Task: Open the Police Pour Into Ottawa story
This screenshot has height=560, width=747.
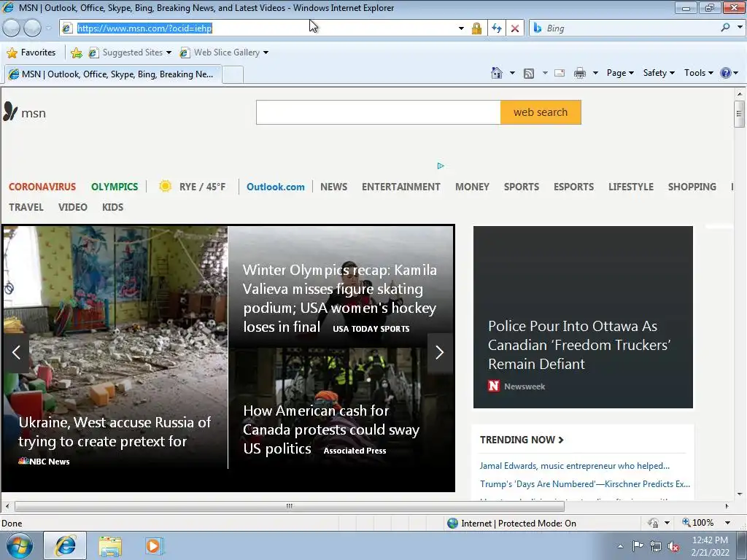Action: tap(583, 317)
